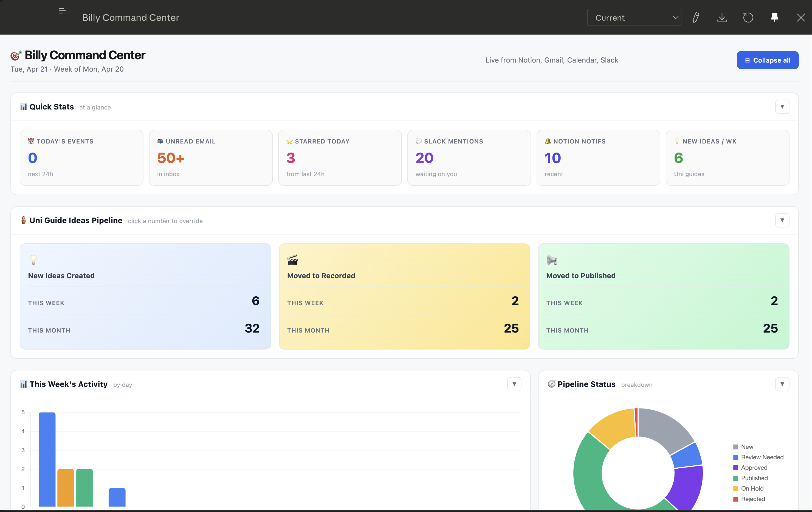The image size is (812, 512).
Task: Click the pencil edit icon
Action: tap(696, 18)
